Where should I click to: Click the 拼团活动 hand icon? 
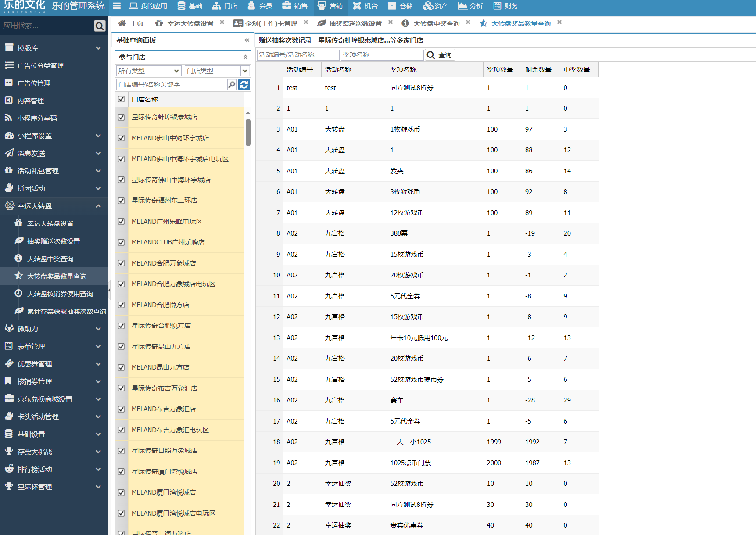[9, 188]
